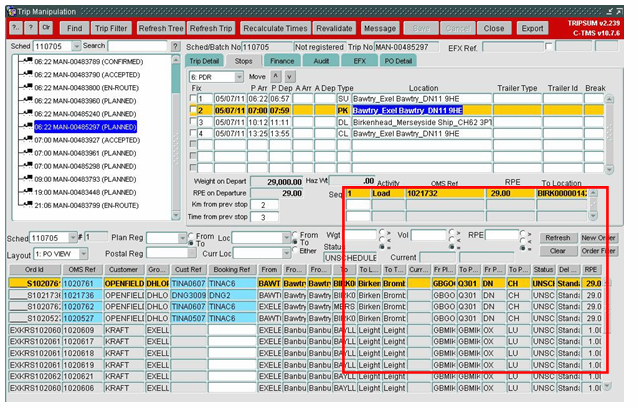639x409 pixels.
Task: Select trip '07:00 MAN-00483927 (ACCEPTED)'
Action: pos(87,140)
